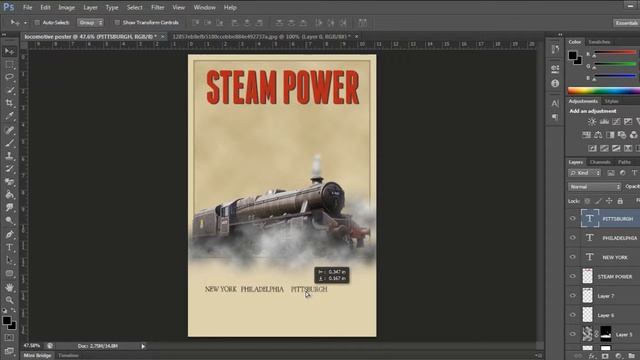Select the Rectangular Marquee tool
Screen dimensions: 640x360
(x=9, y=64)
